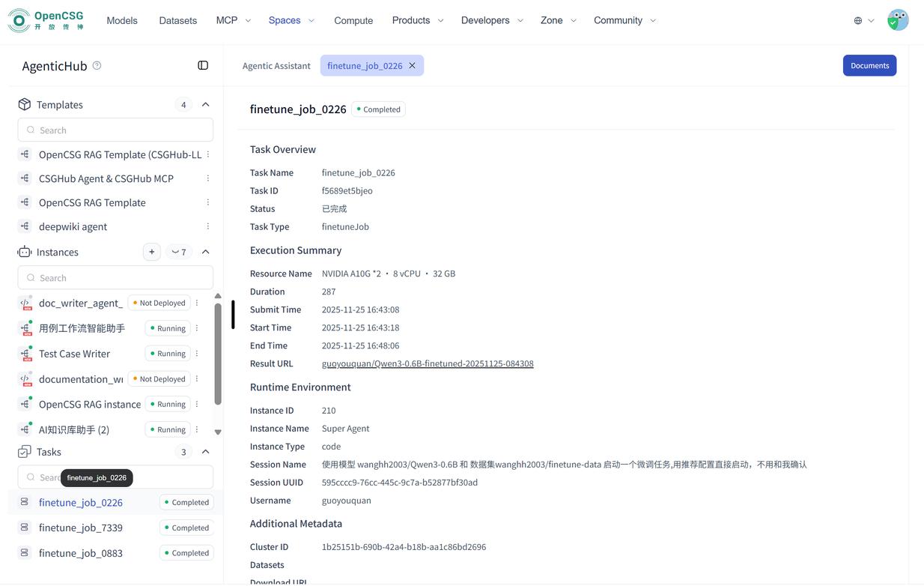This screenshot has height=586, width=924.
Task: Toggle the AgenticHub sidebar panel icon
Action: [x=203, y=66]
